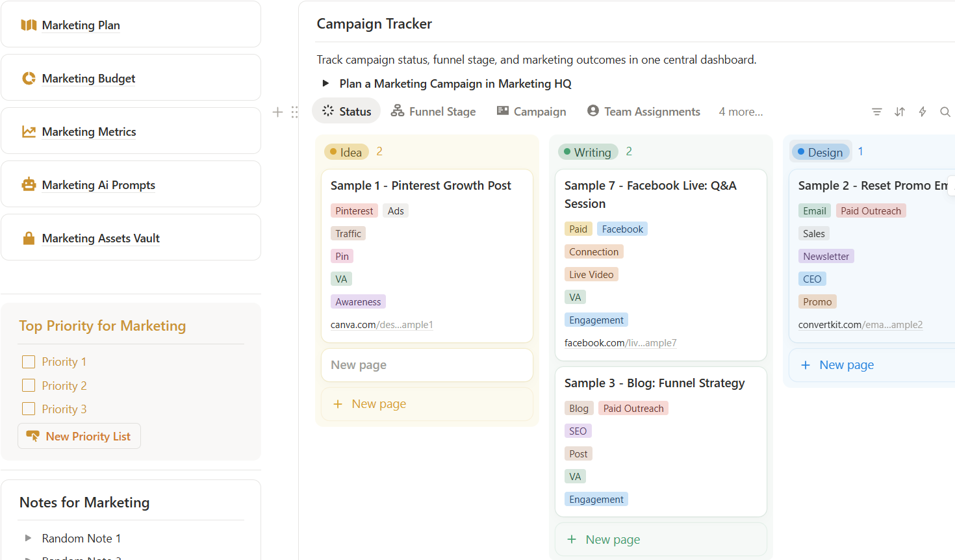Click the plus icon beside drag handle
The width and height of the screenshot is (955, 560).
[277, 112]
